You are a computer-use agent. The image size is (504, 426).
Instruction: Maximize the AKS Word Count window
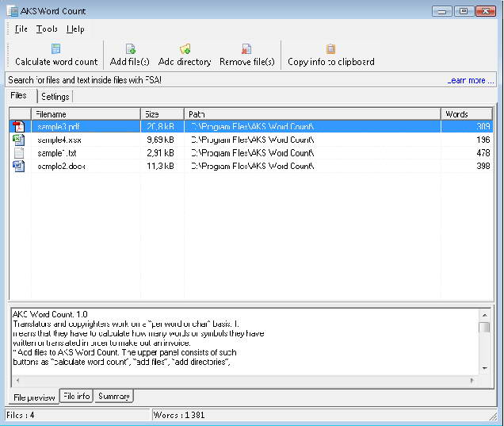coord(464,12)
